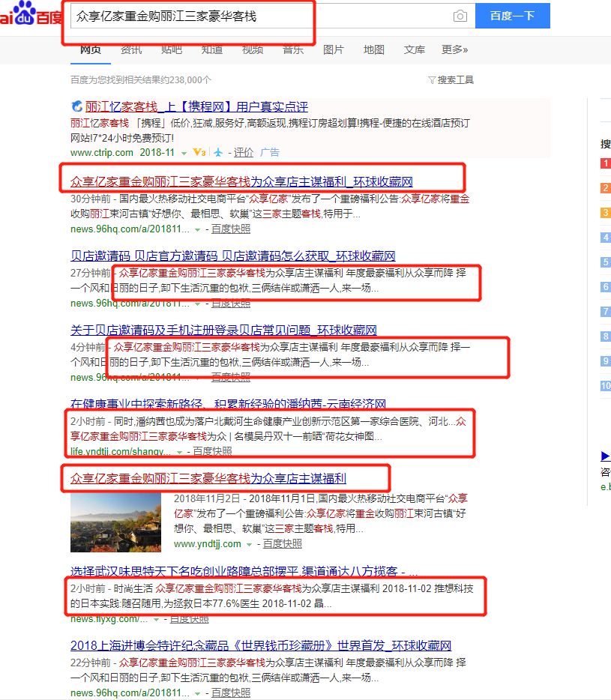Screen dimensions: 611x700
Task: Open 丽江忆家客栈 携程网 result title
Action: coord(196,106)
